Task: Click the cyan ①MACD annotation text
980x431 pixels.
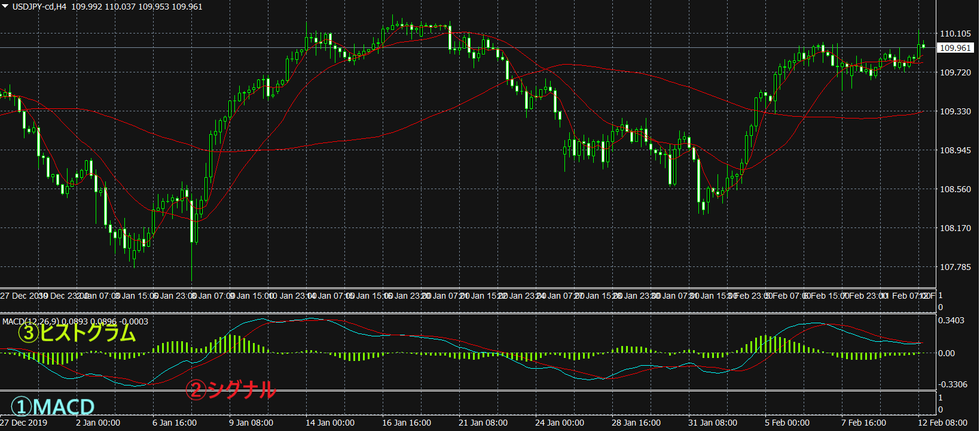Action: click(53, 407)
